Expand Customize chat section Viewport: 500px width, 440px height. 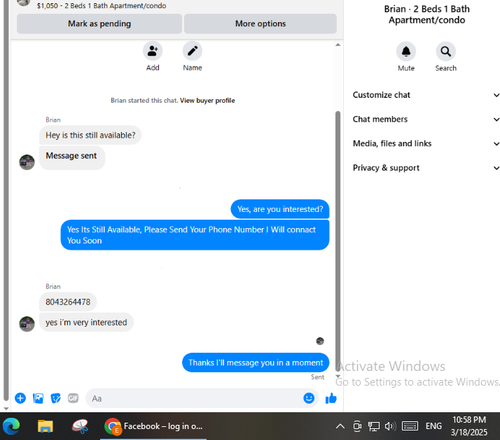426,95
